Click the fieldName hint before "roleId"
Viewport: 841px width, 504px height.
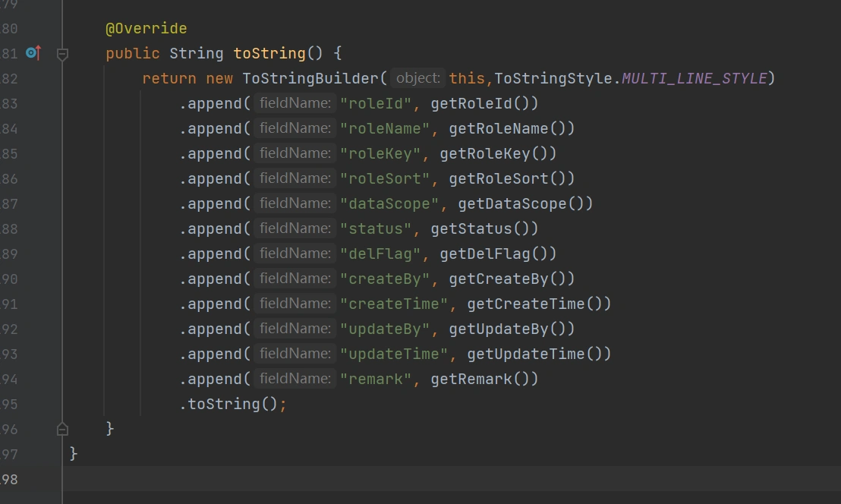pyautogui.click(x=295, y=103)
